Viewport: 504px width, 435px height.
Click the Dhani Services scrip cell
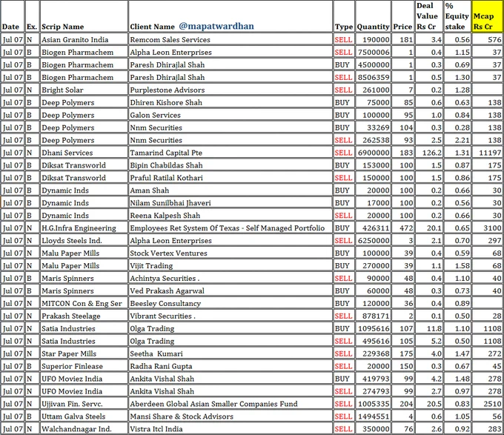tap(84, 153)
